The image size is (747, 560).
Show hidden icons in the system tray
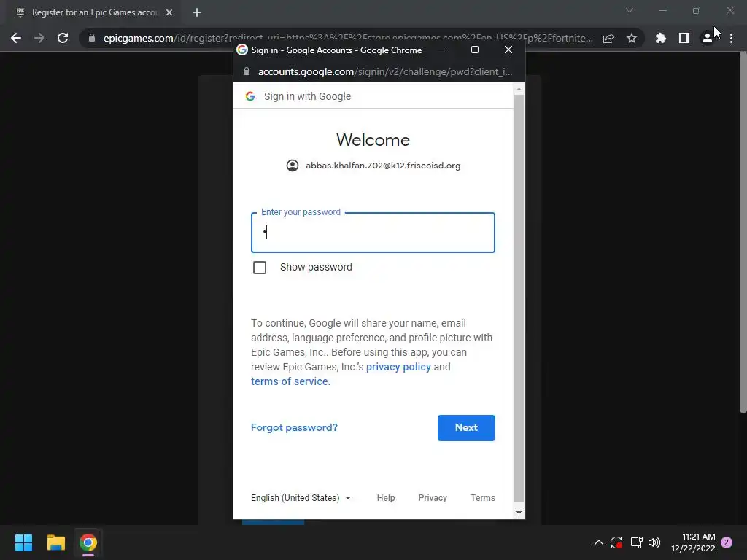[x=599, y=542]
